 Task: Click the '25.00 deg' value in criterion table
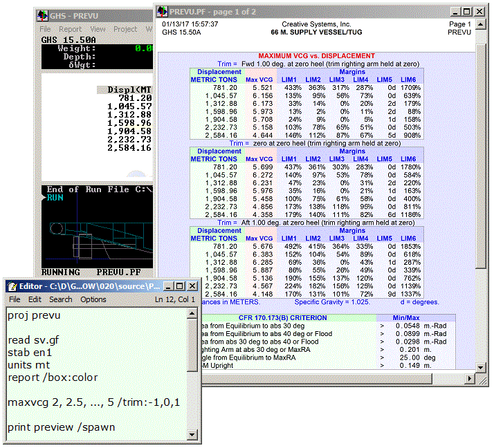[417, 357]
